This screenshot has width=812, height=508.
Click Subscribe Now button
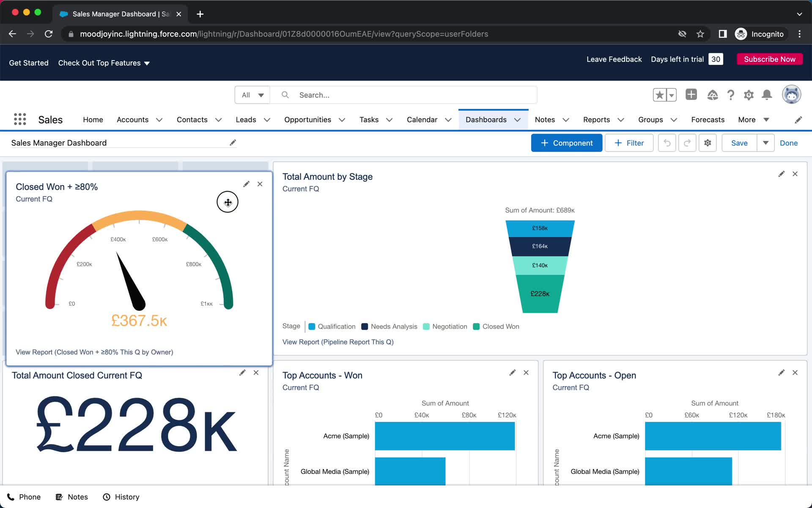(769, 59)
